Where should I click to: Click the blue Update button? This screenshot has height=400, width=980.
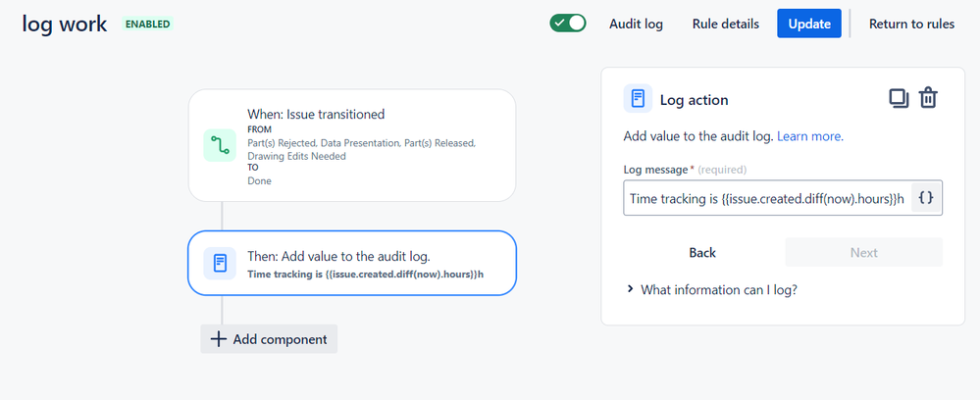(x=809, y=24)
